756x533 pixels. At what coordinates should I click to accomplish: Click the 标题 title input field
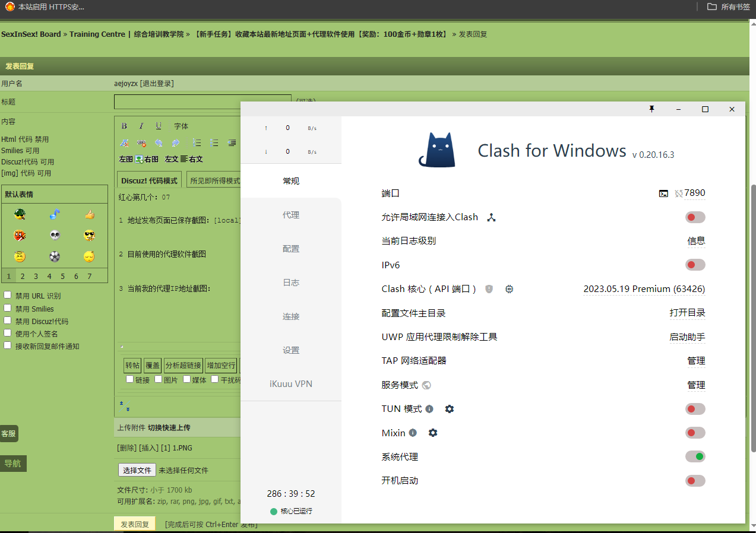[x=203, y=102]
